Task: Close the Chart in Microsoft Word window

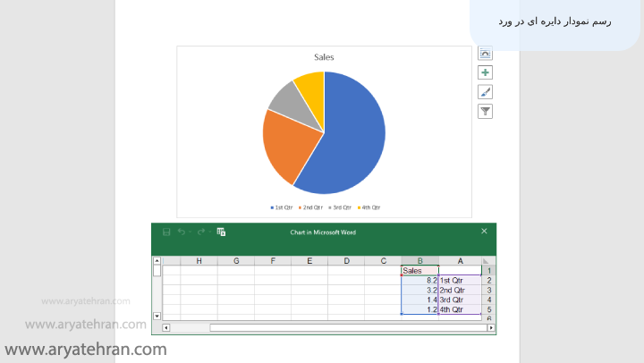Action: tap(484, 232)
